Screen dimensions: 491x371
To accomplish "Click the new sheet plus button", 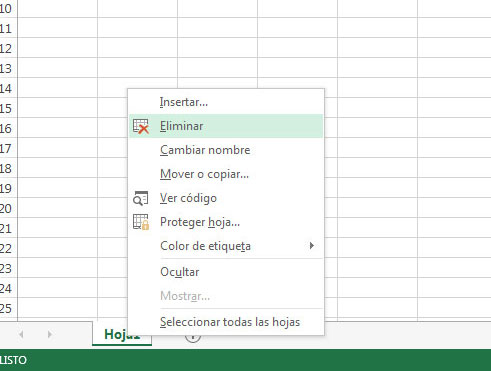I will click(193, 337).
